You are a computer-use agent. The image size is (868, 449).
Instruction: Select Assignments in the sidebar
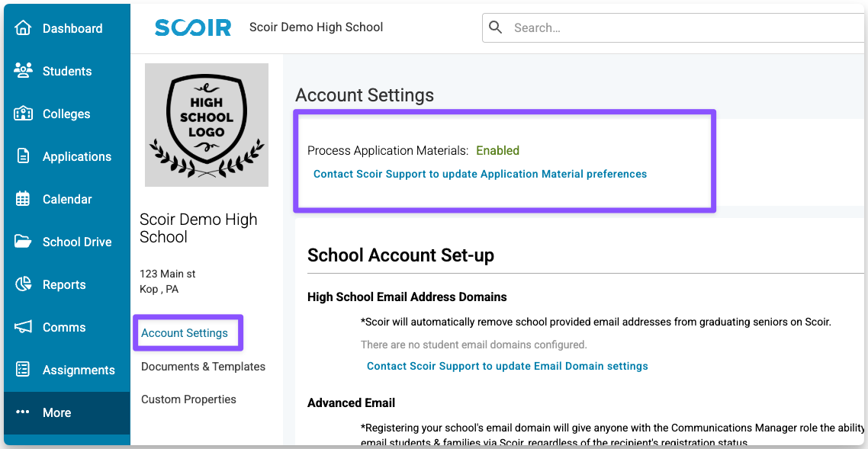67,370
